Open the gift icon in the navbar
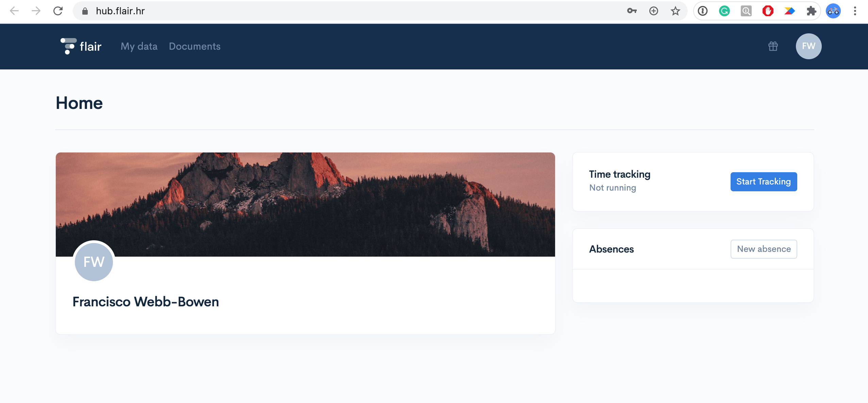 pyautogui.click(x=773, y=46)
